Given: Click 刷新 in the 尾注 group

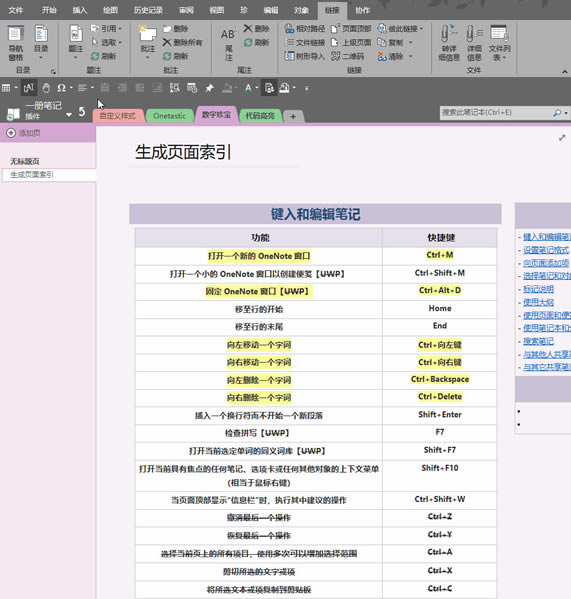Looking at the screenshot, I should coord(256,42).
